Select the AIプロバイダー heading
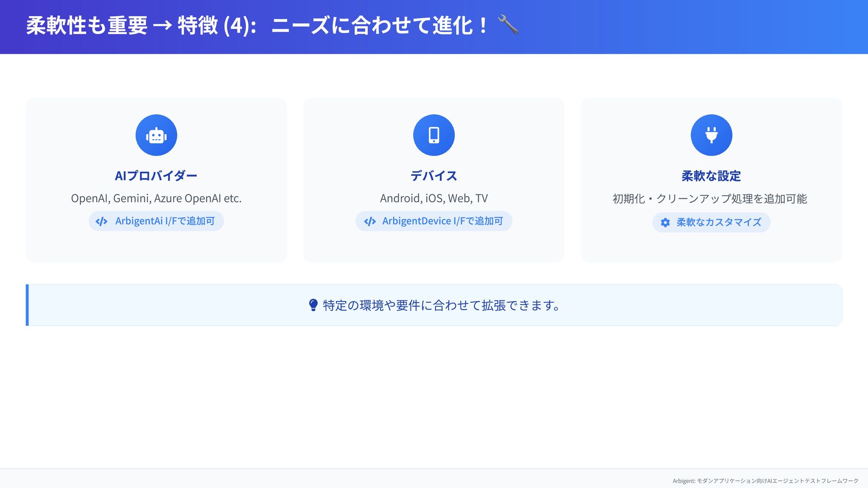This screenshot has height=488, width=868. tap(156, 176)
